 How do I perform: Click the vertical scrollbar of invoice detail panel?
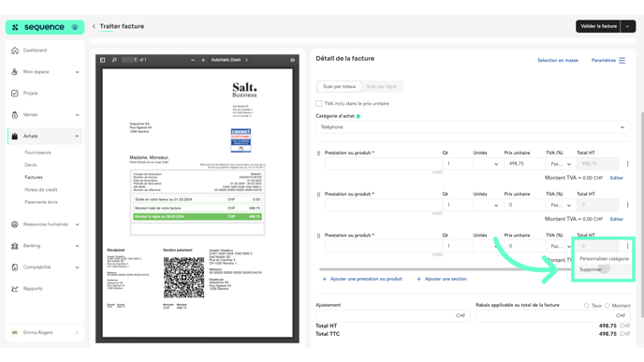(x=641, y=214)
